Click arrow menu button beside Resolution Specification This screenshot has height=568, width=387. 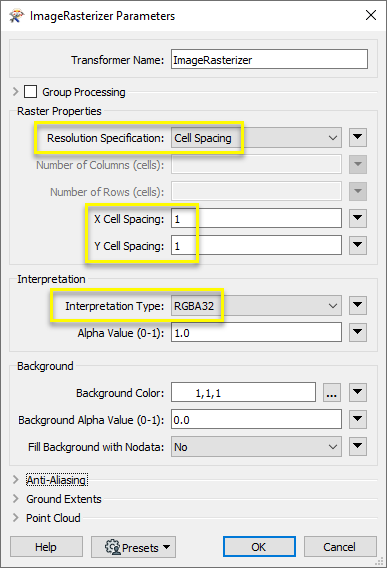click(x=358, y=137)
